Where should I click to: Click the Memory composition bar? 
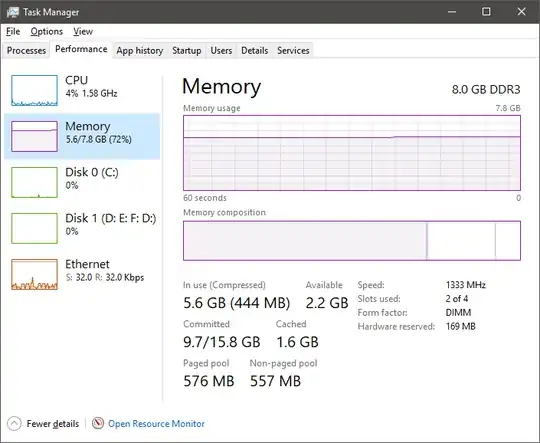[352, 240]
